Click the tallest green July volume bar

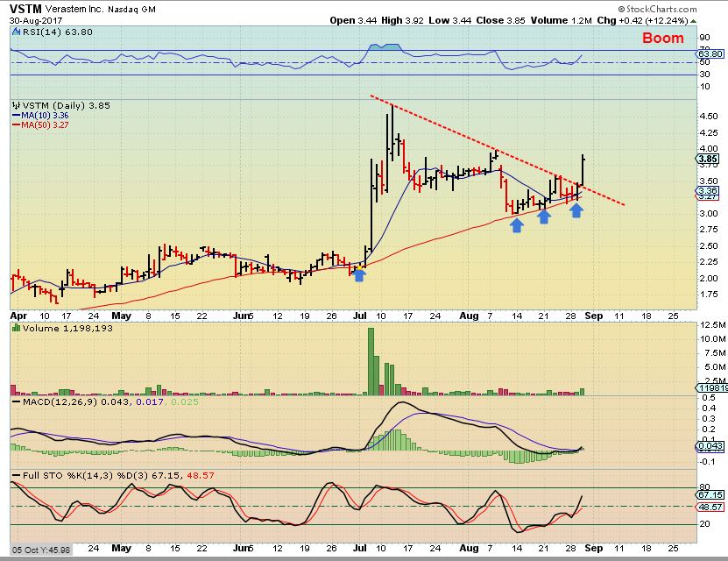click(371, 361)
